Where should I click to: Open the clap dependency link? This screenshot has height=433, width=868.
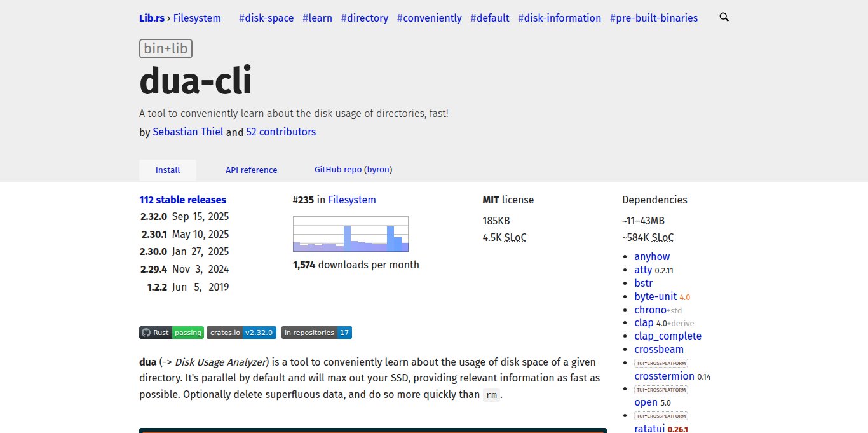(644, 323)
